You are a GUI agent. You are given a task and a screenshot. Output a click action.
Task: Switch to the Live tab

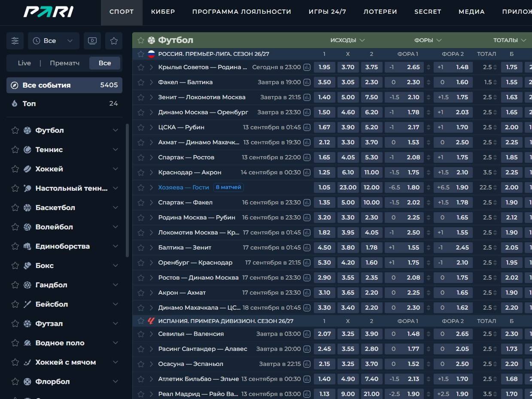tap(24, 63)
